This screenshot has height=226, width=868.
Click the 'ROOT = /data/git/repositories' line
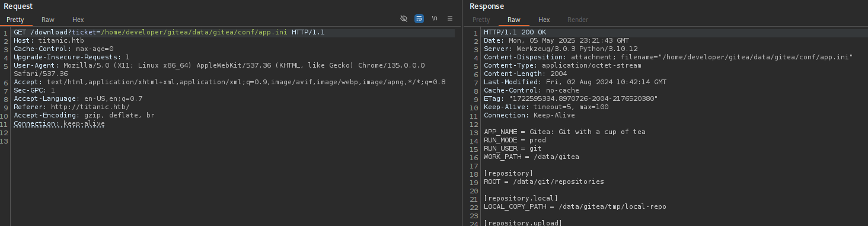point(544,182)
